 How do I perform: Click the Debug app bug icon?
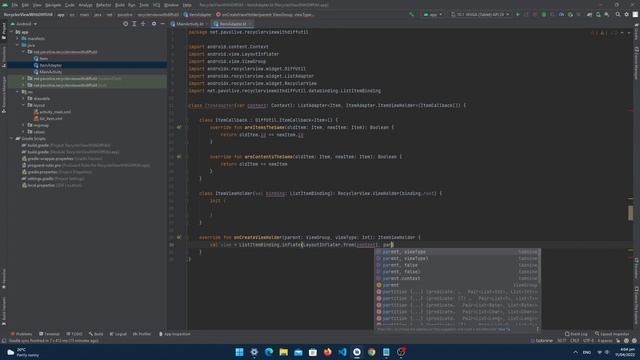tap(544, 14)
